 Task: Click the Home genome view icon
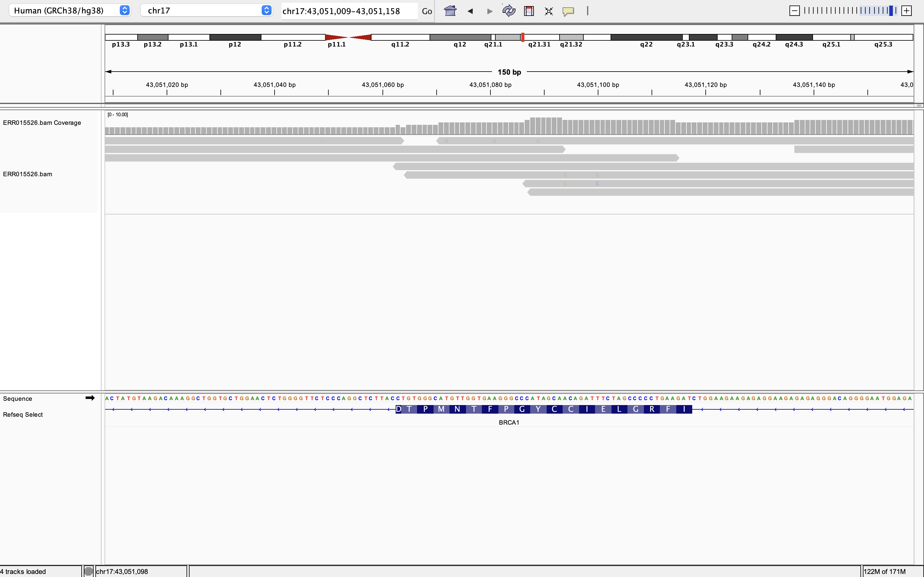tap(450, 11)
